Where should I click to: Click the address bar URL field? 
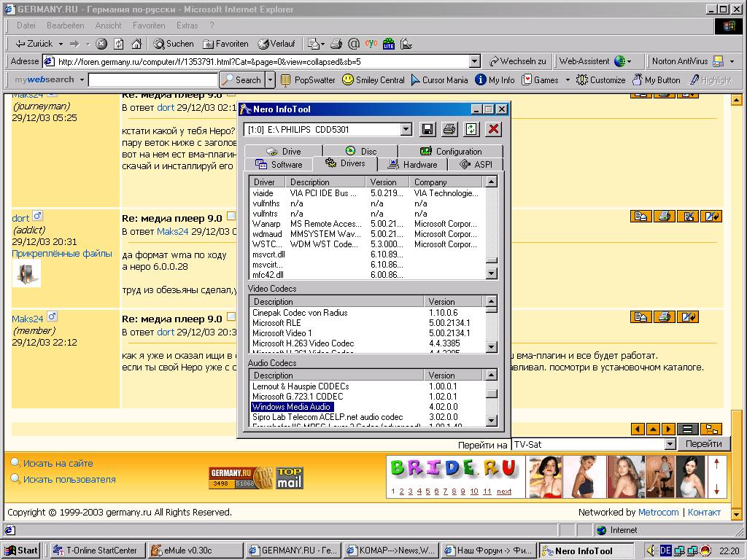(x=262, y=62)
